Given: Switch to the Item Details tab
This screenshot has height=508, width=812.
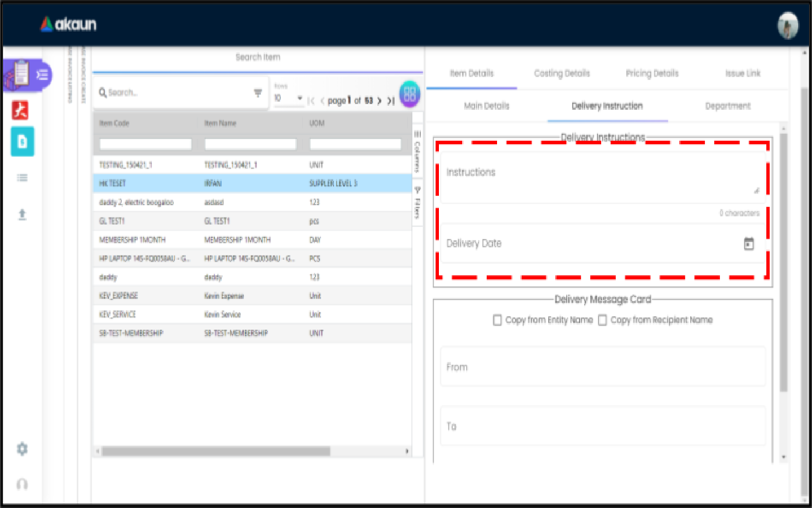Looking at the screenshot, I should tap(471, 73).
